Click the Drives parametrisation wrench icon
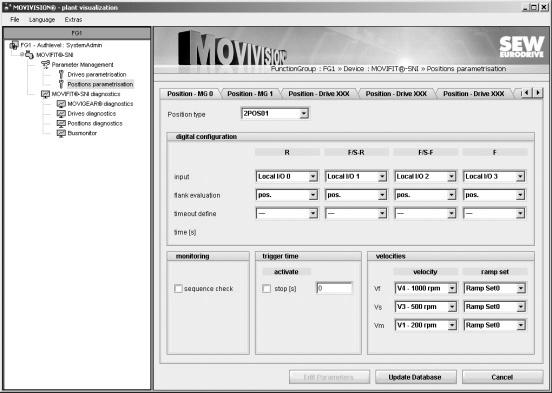Image resolution: width=552 pixels, height=393 pixels. (61, 74)
